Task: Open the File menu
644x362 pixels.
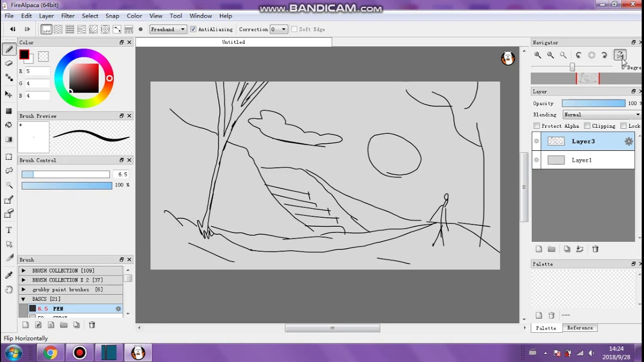Action: coord(9,16)
